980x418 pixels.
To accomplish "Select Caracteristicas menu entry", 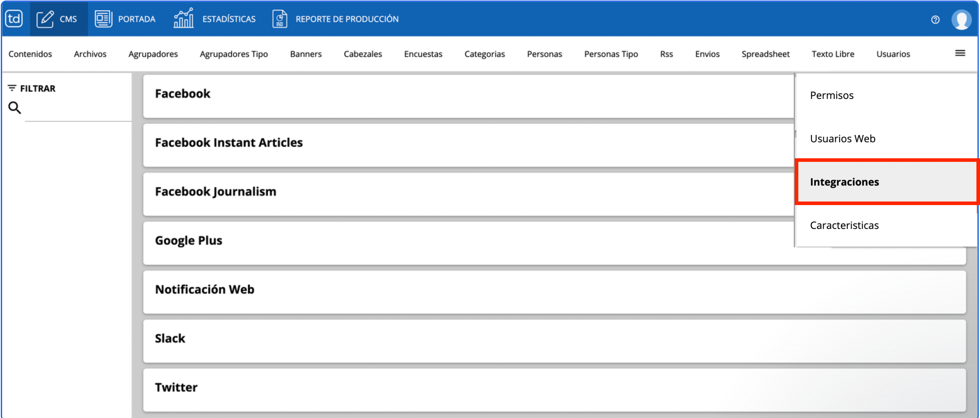I will pos(844,225).
